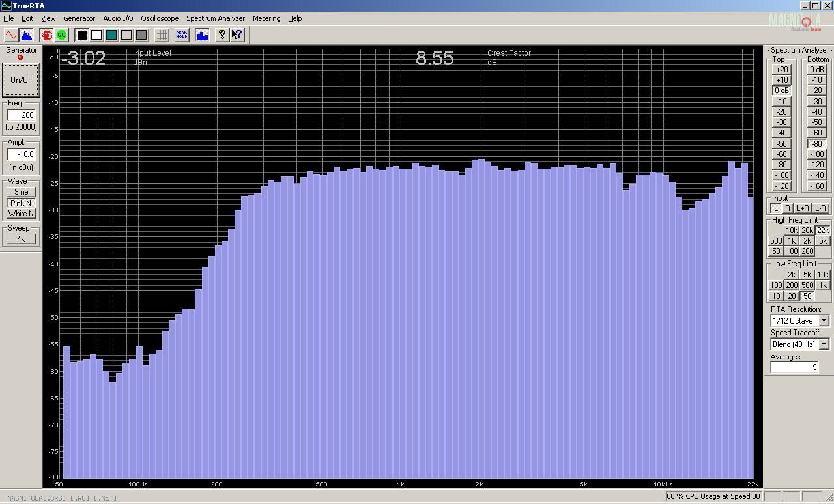This screenshot has width=834, height=504.
Task: Click the 4k Sweep button
Action: coord(21,239)
